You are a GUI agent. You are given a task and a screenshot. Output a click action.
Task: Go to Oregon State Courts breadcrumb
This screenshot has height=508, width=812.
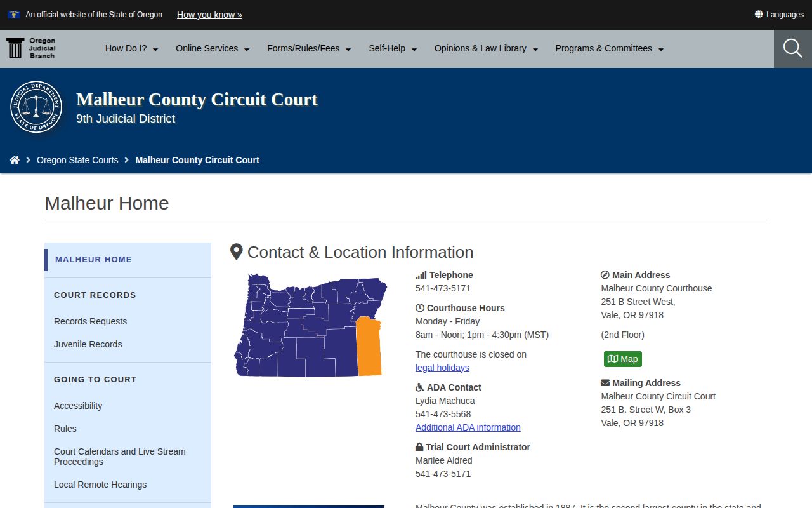pos(77,160)
